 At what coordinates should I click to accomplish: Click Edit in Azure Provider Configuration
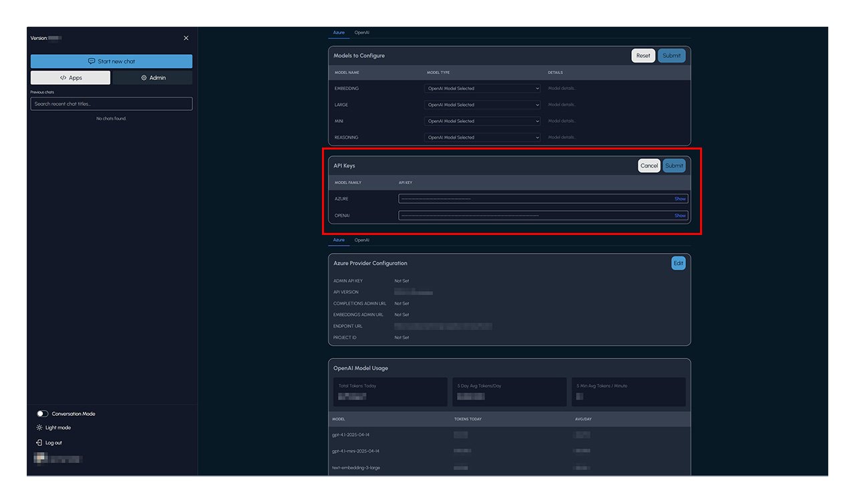pyautogui.click(x=678, y=263)
